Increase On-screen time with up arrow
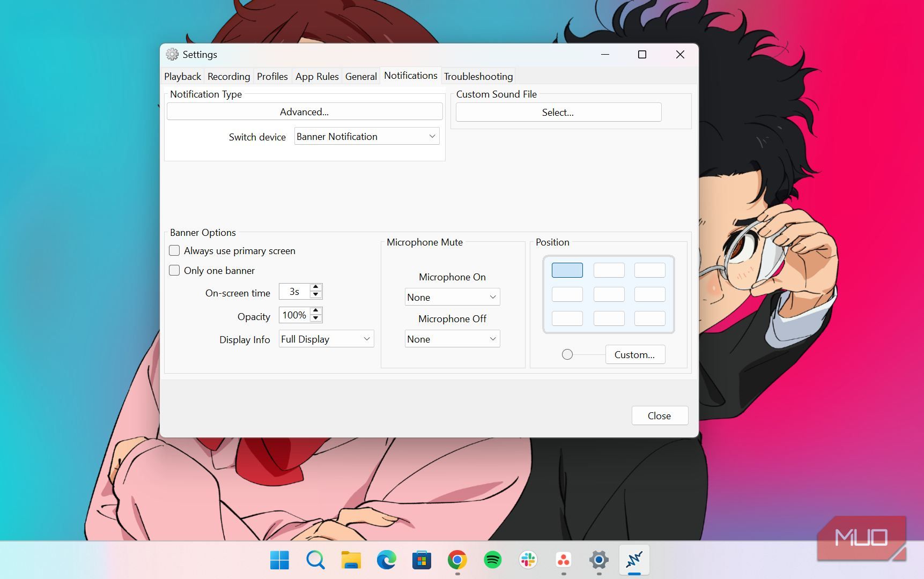Screen dimensions: 924x579 tap(316, 287)
